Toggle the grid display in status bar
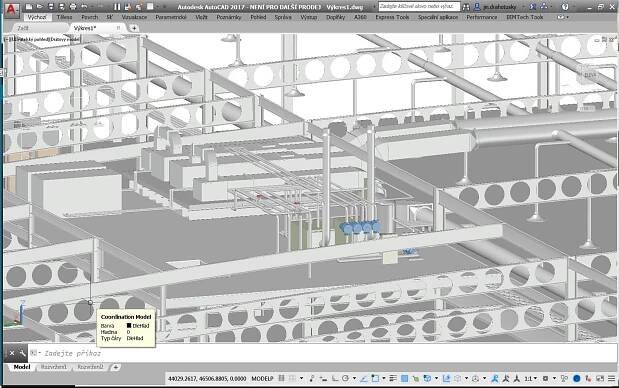The image size is (619, 388). (281, 378)
